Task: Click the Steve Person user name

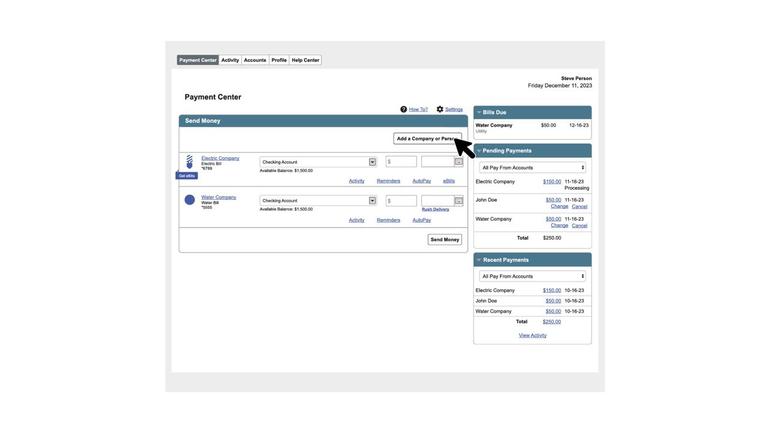Action: [576, 78]
